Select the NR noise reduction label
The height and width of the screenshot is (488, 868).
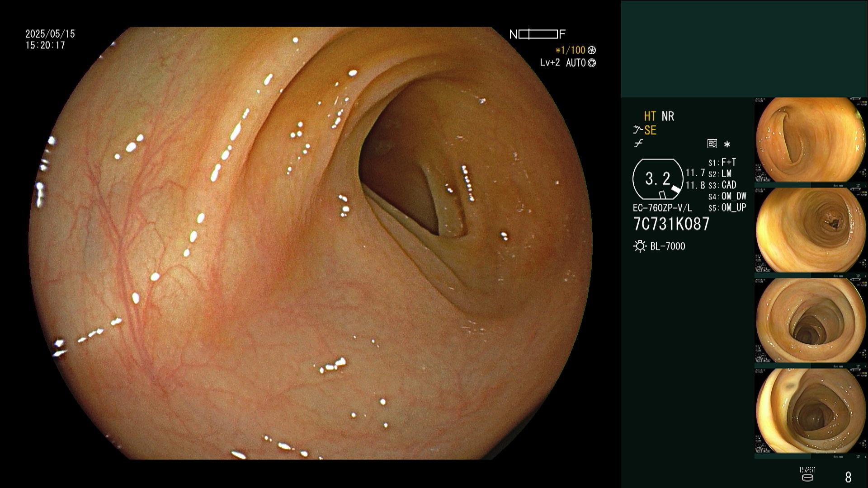point(668,116)
